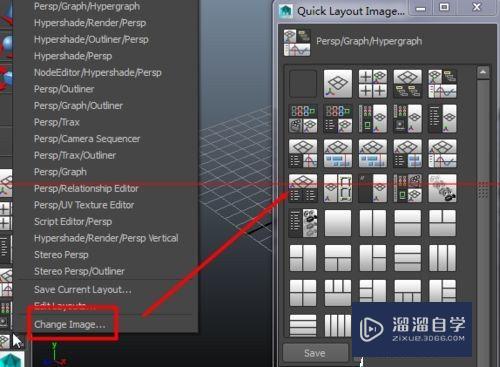Image resolution: width=500 pixels, height=367 pixels.
Task: Select the single full pane layout icon
Action: pos(338,223)
